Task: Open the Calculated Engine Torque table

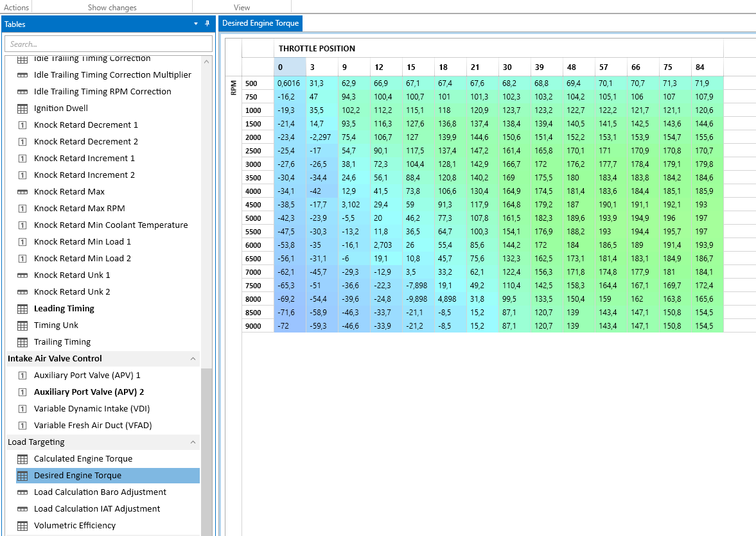Action: [x=83, y=459]
